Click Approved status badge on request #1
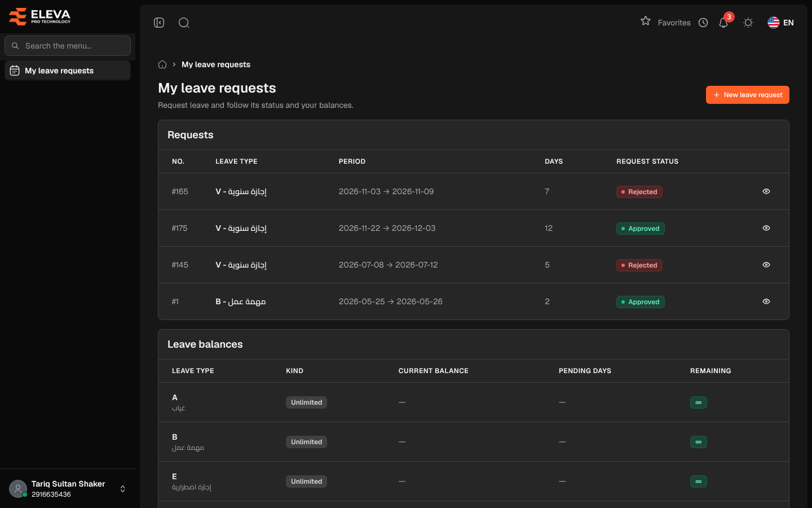 (641, 302)
